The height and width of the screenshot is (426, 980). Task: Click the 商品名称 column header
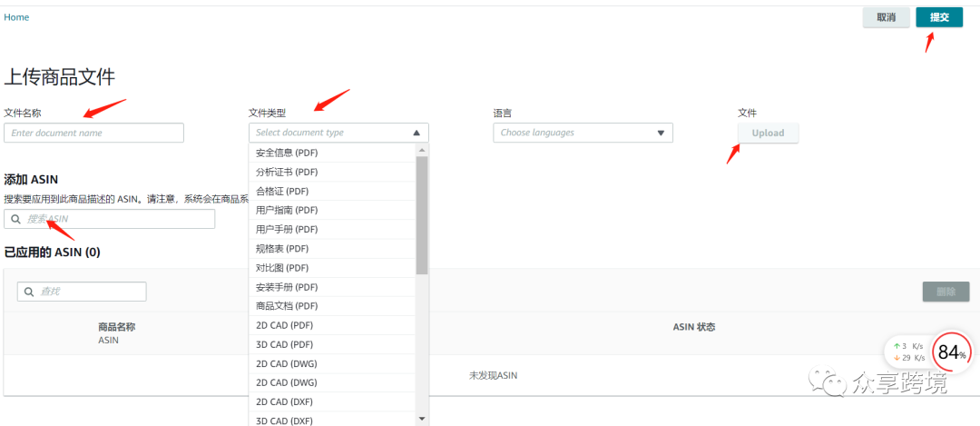(117, 326)
